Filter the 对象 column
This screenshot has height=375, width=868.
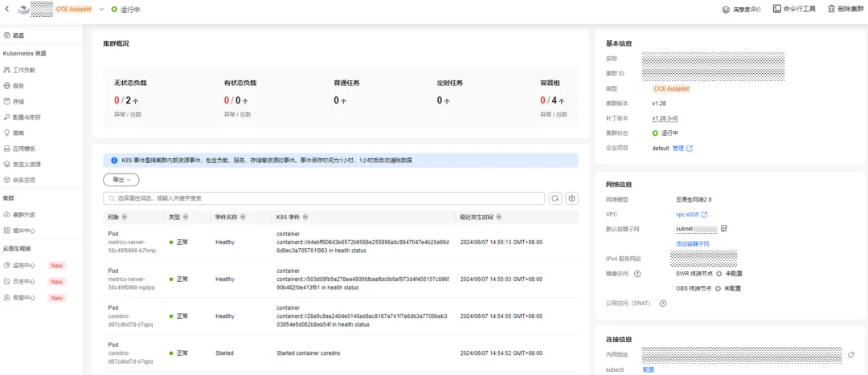point(125,218)
